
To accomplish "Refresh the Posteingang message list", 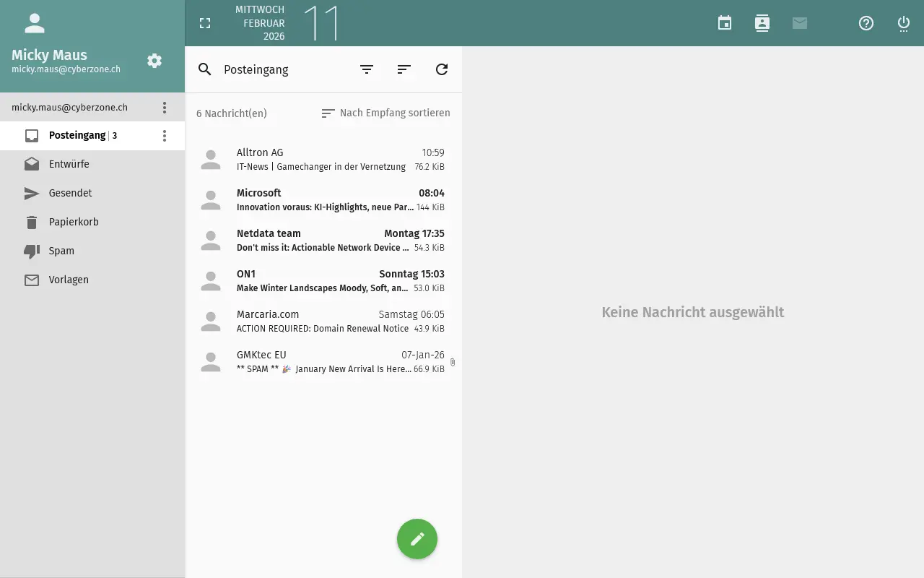I will coord(442,69).
